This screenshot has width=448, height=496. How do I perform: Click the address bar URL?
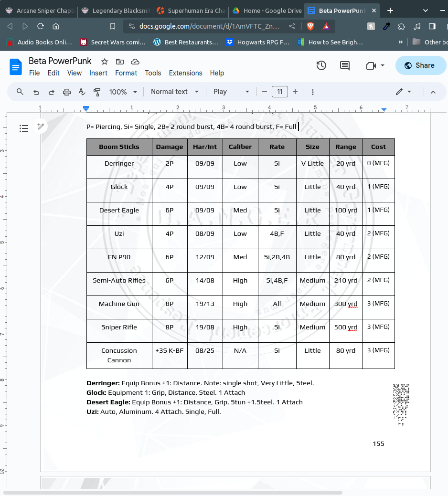pyautogui.click(x=209, y=26)
